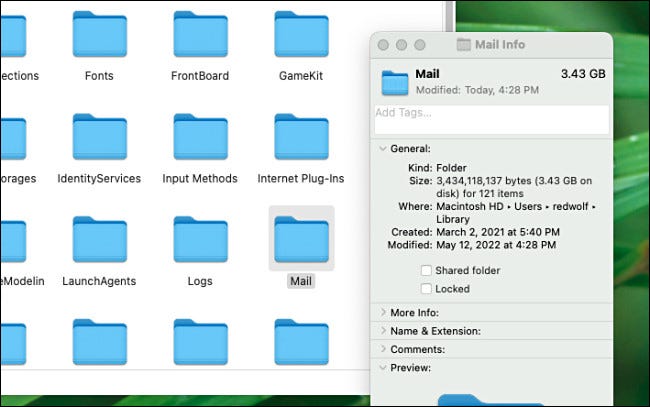Collapse the General section

(x=383, y=148)
